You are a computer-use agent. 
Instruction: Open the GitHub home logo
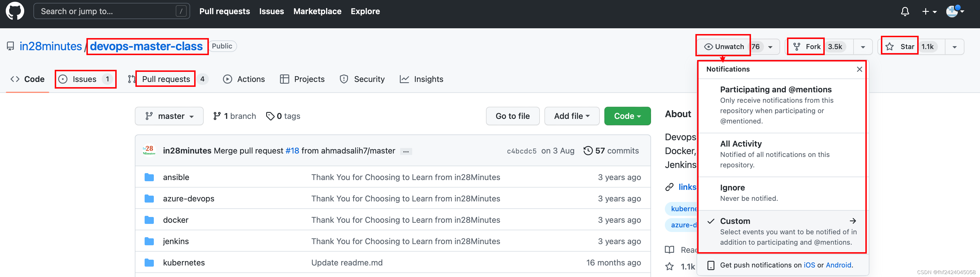pyautogui.click(x=15, y=11)
